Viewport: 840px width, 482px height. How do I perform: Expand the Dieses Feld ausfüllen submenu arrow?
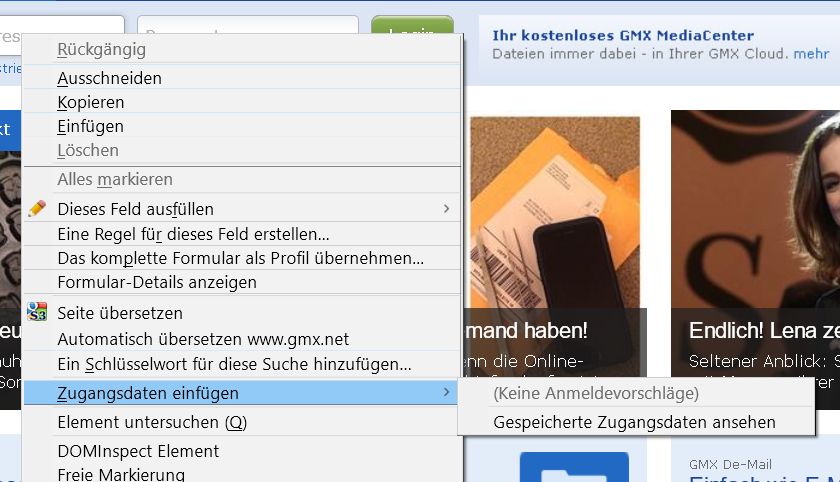click(x=446, y=208)
